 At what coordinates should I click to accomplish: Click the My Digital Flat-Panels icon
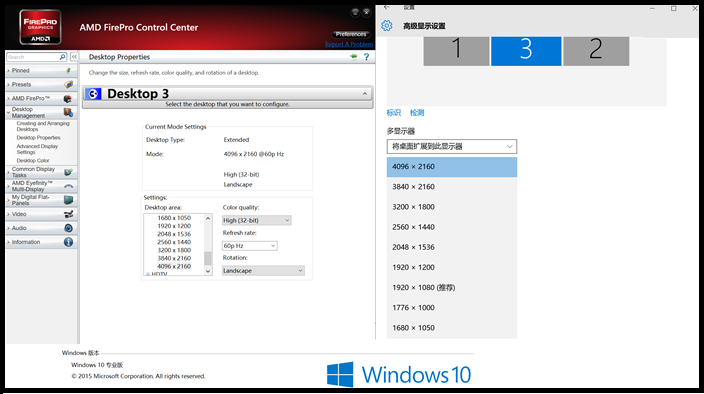tap(68, 200)
